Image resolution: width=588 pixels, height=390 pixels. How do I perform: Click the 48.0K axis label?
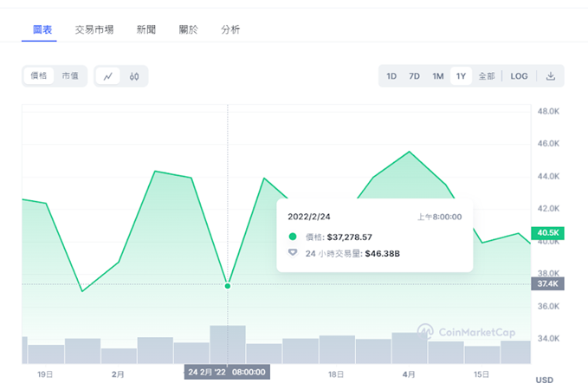coord(548,111)
